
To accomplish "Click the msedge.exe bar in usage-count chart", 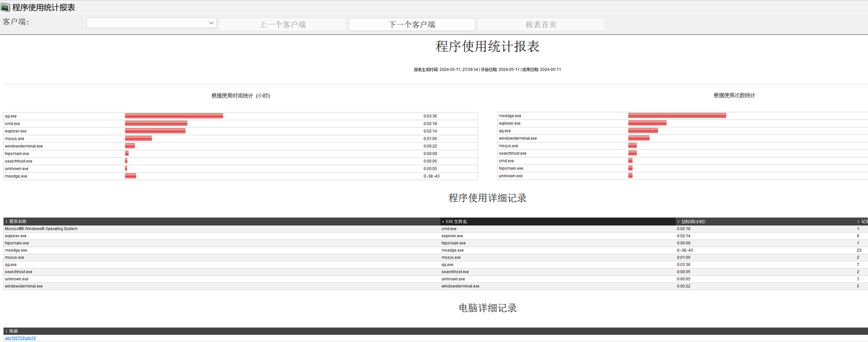I will pos(677,116).
